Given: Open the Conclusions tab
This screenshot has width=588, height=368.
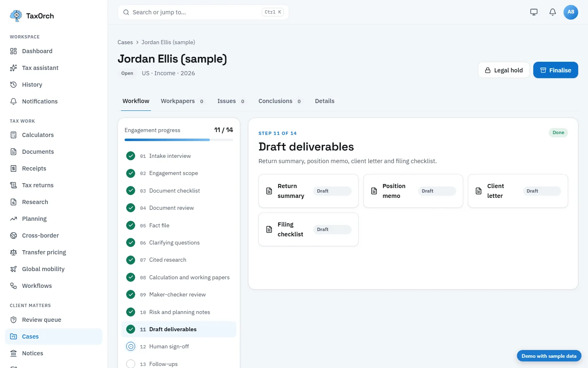Looking at the screenshot, I should (280, 101).
